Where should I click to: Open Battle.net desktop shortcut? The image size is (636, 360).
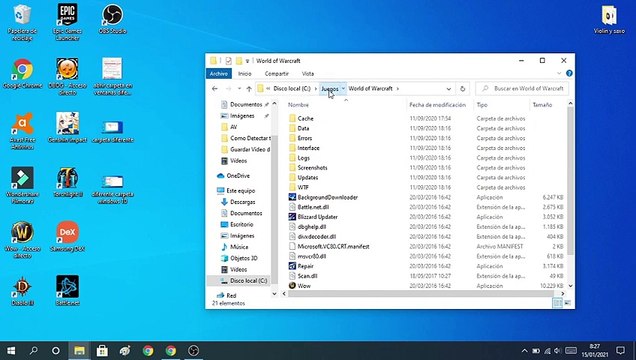67,290
